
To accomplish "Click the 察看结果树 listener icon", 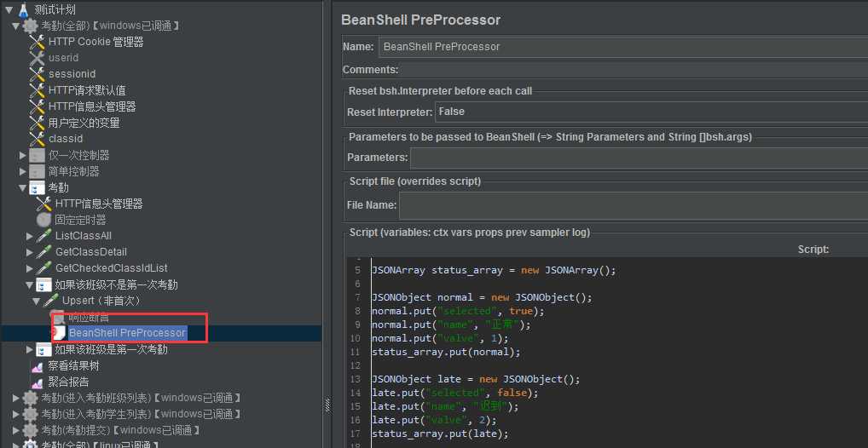I will point(37,366).
